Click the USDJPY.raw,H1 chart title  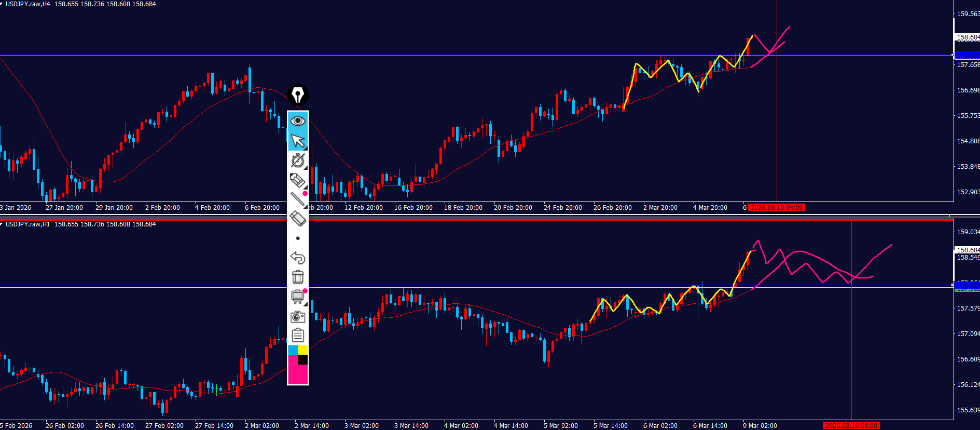pyautogui.click(x=27, y=224)
